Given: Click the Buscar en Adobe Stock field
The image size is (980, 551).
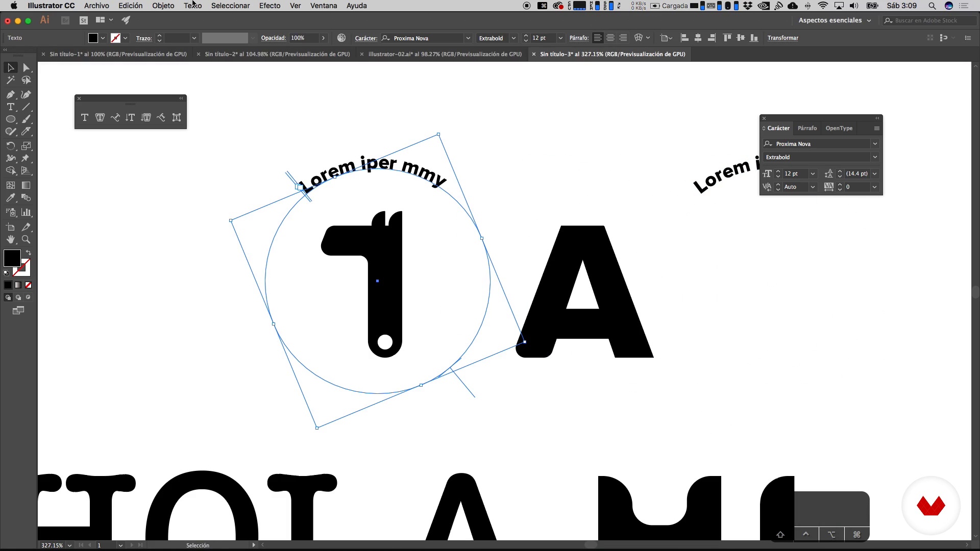Looking at the screenshot, I should coord(930,20).
